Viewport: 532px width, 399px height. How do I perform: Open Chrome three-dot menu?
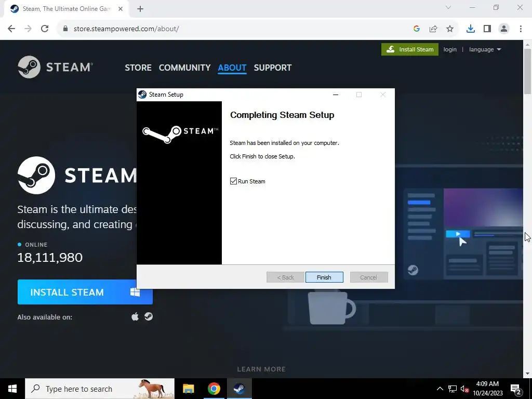pos(521,29)
